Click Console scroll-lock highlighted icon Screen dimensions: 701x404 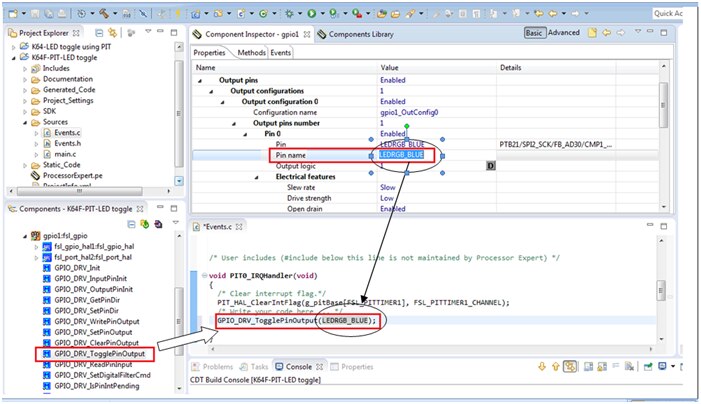pos(570,367)
